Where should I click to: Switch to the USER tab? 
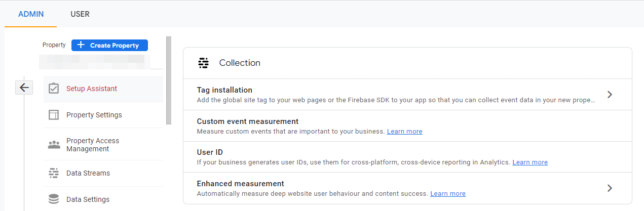click(x=80, y=14)
